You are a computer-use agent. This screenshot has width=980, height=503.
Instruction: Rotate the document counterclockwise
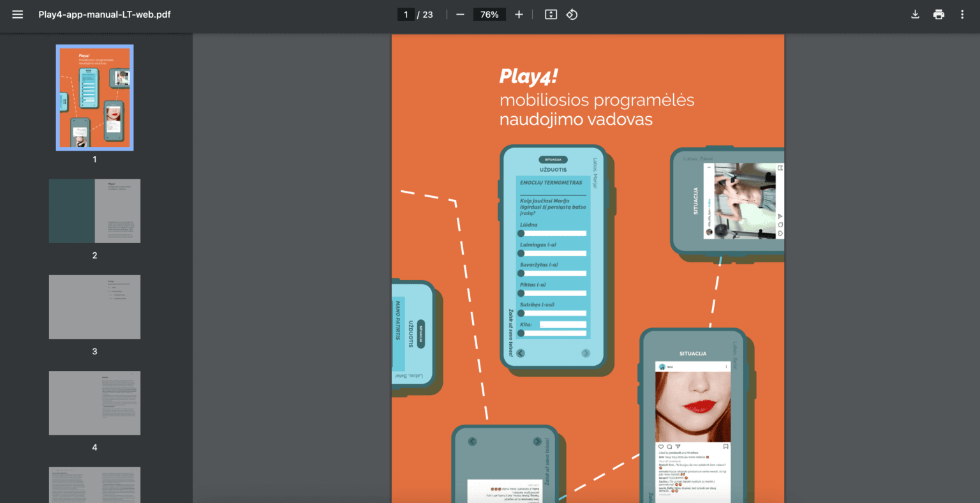point(572,14)
